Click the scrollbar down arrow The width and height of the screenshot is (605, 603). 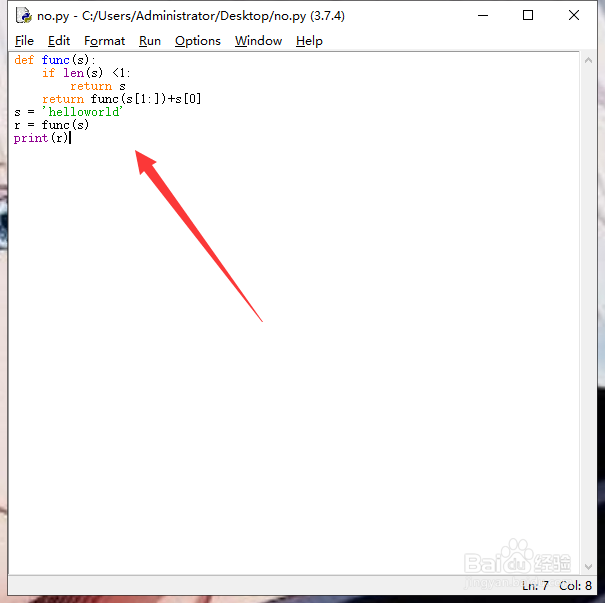point(588,566)
